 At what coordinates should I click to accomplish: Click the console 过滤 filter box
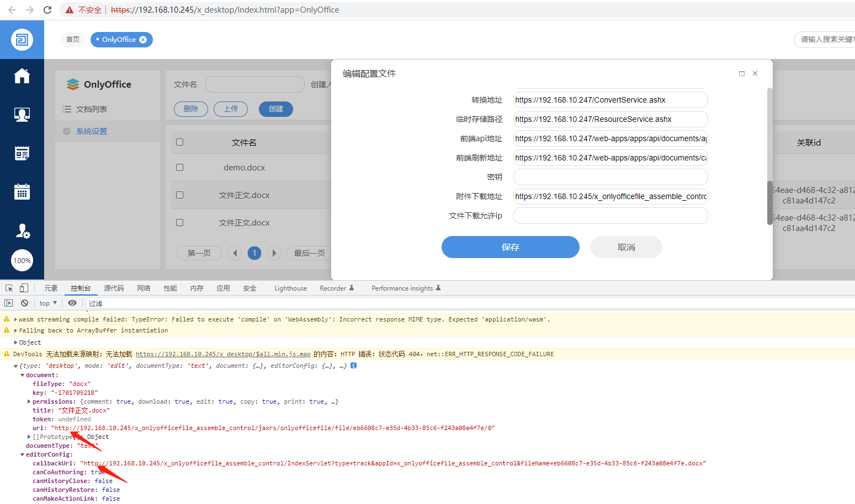click(x=469, y=303)
